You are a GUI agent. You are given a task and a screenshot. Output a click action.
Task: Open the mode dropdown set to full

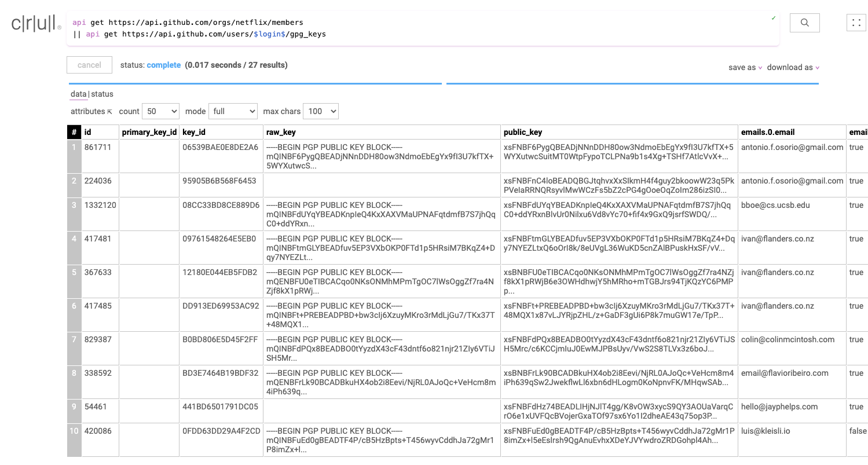[x=233, y=111]
